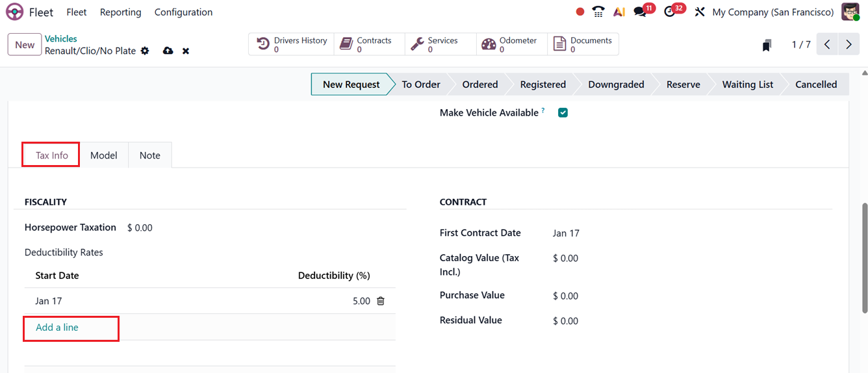Open Drivers History smart button

(292, 44)
